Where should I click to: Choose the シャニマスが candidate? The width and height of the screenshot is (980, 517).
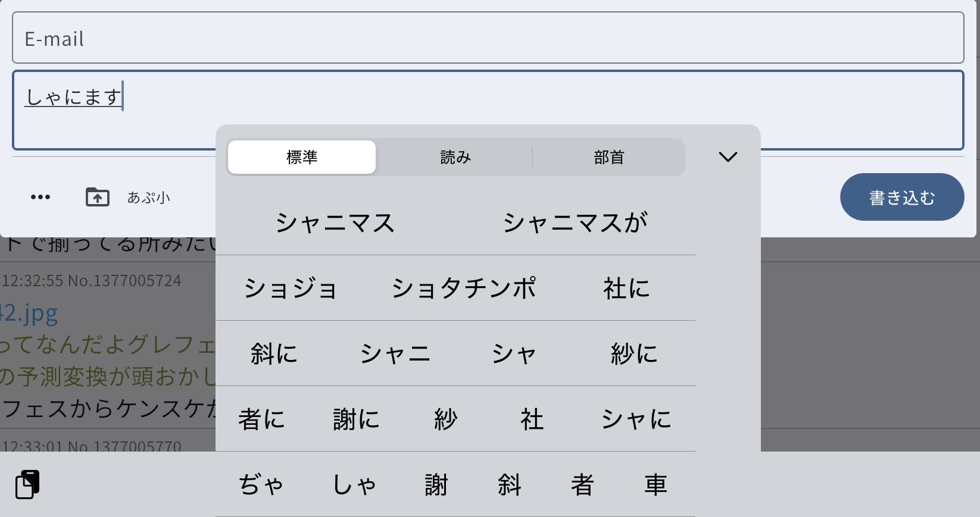pos(575,223)
